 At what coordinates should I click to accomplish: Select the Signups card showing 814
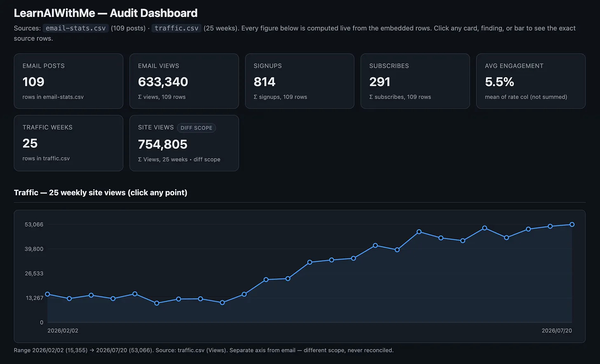click(x=300, y=81)
